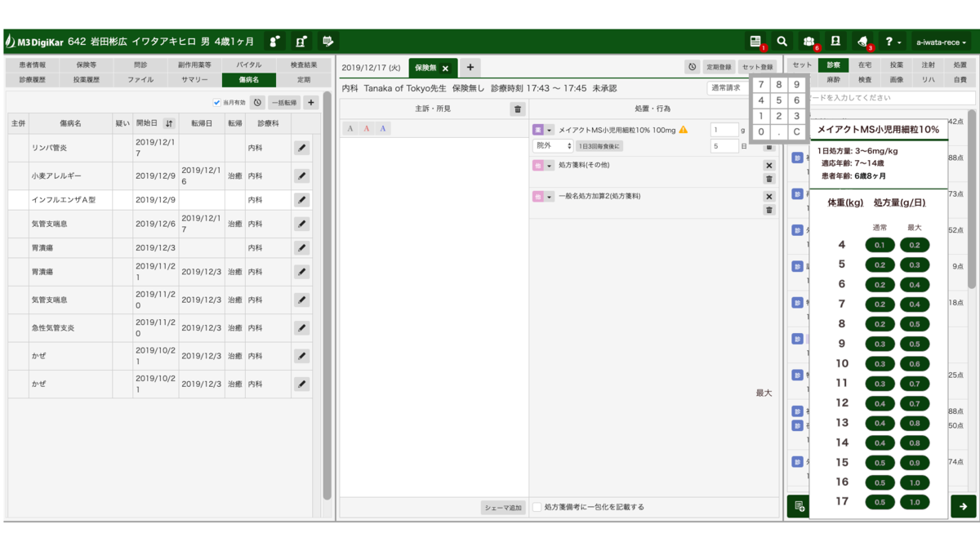Screen dimensions: 980x551
Task: Choose red text color A
Action: [367, 129]
